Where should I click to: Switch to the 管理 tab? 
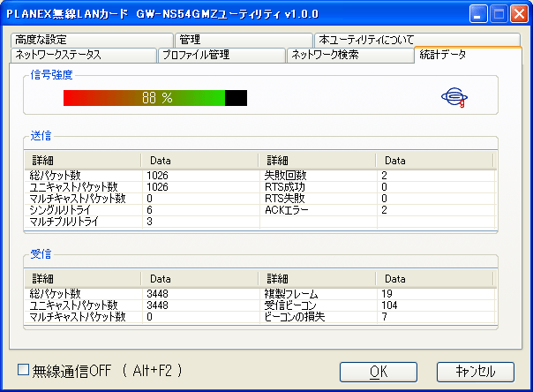tap(244, 40)
